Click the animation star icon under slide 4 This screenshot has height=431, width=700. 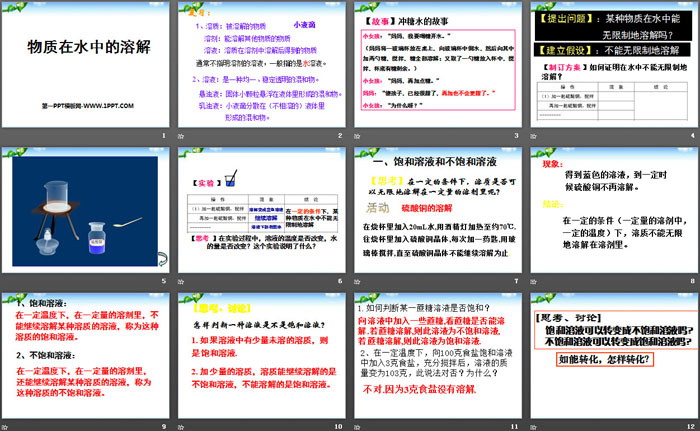(x=533, y=137)
